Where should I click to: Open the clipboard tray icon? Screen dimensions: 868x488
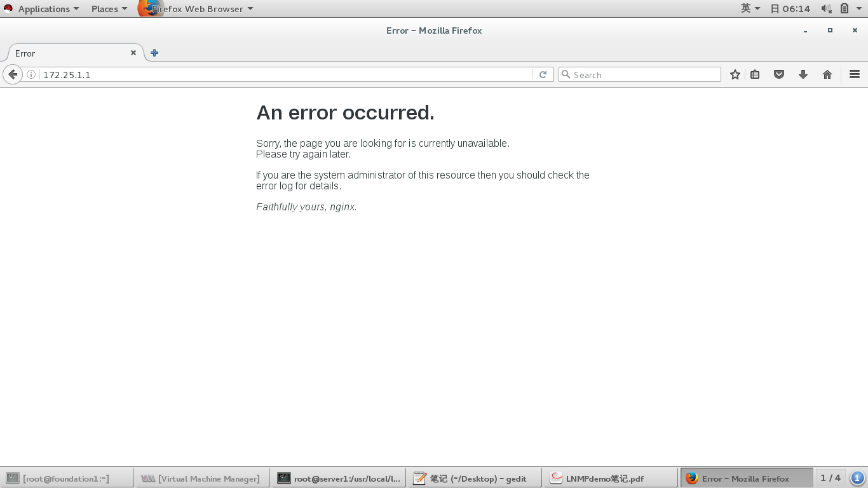844,8
